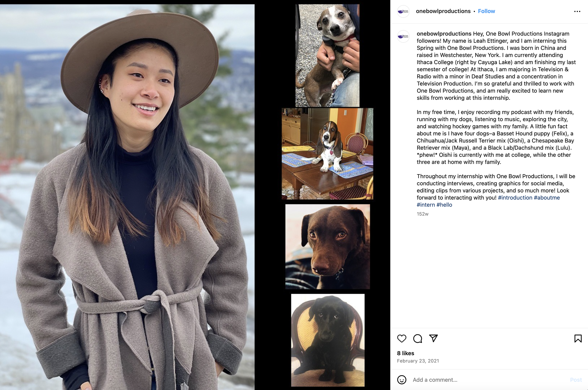Viewport: 588px width, 390px height.
Task: Click the 152w timestamp under the caption
Action: (x=422, y=214)
